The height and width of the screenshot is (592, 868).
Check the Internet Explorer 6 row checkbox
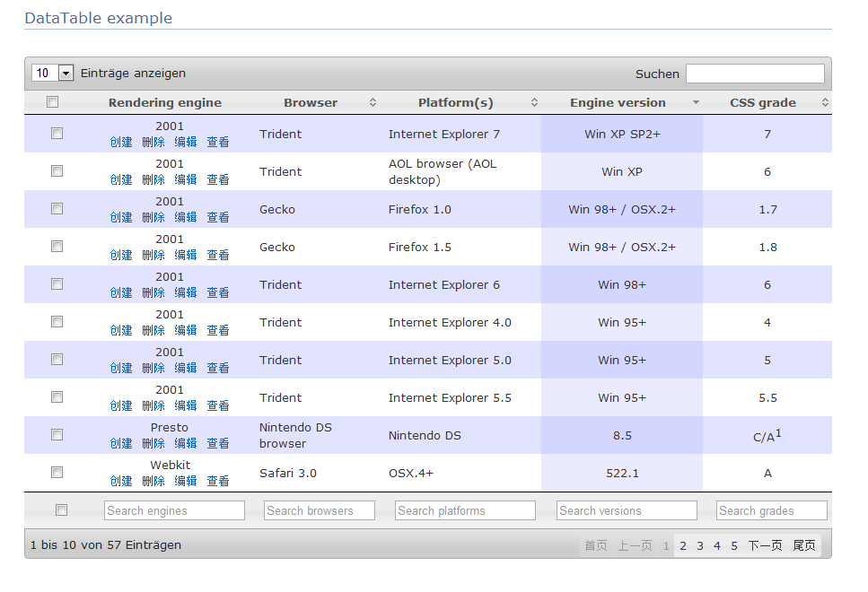[x=57, y=283]
